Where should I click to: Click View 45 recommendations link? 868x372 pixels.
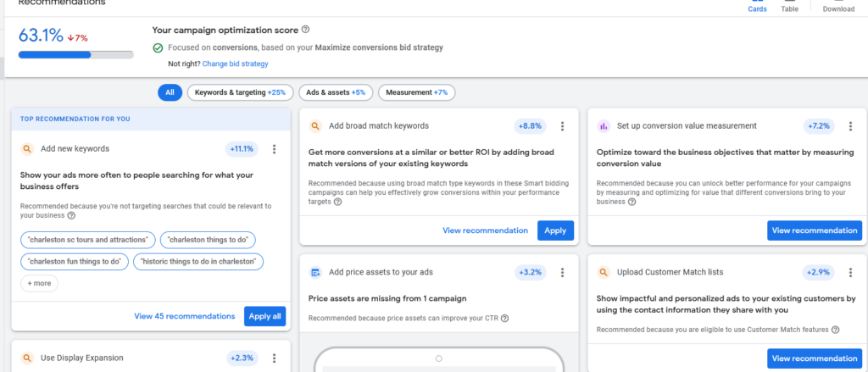184,316
